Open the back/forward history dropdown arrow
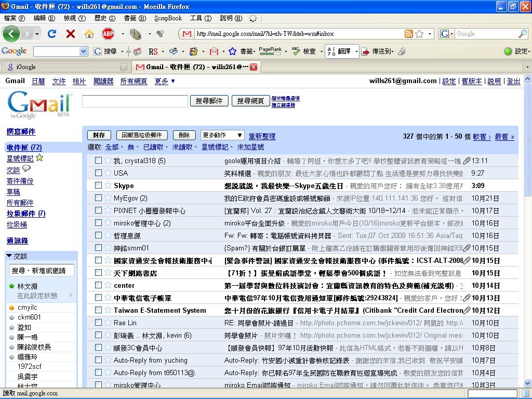 37,34
